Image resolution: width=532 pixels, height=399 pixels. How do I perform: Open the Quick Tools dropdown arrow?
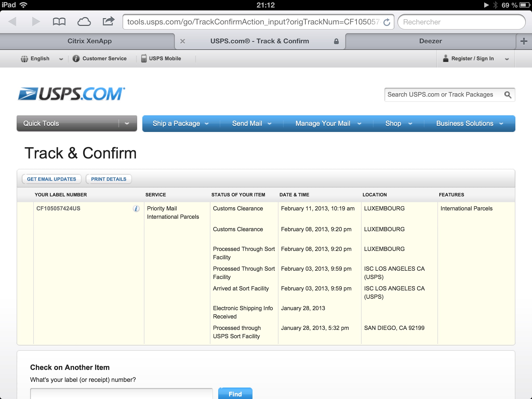[127, 123]
